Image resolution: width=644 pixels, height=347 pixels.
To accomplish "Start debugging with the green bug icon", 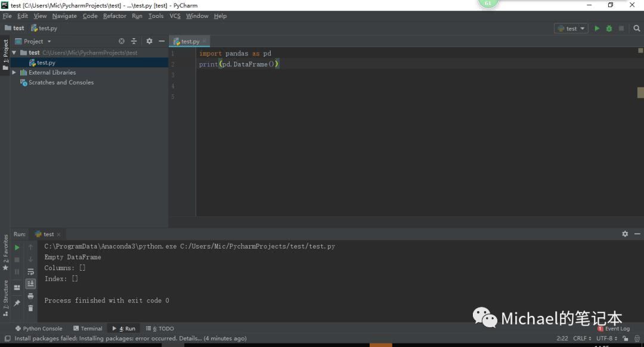I will coord(609,28).
